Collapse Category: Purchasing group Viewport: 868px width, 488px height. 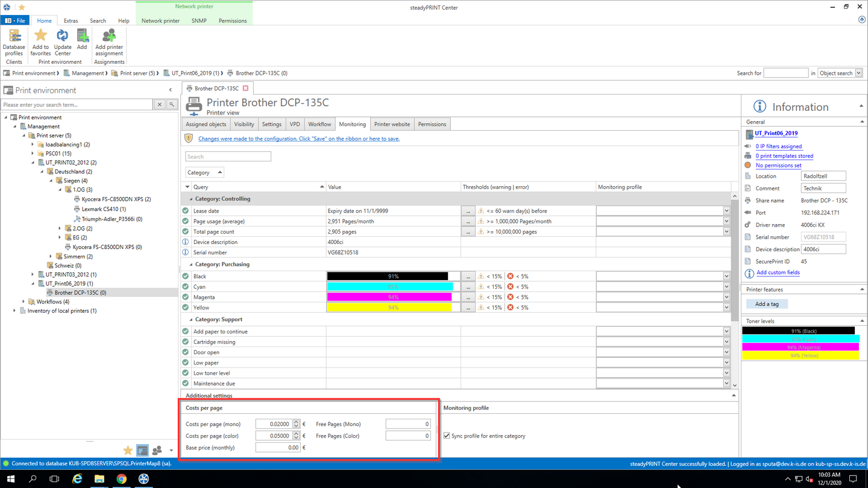(191, 264)
